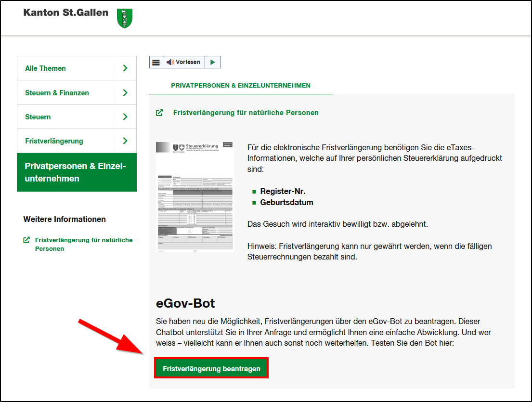Click the Fristverlängerung beantragen button
Screen dimensions: 532x402
click(x=211, y=369)
